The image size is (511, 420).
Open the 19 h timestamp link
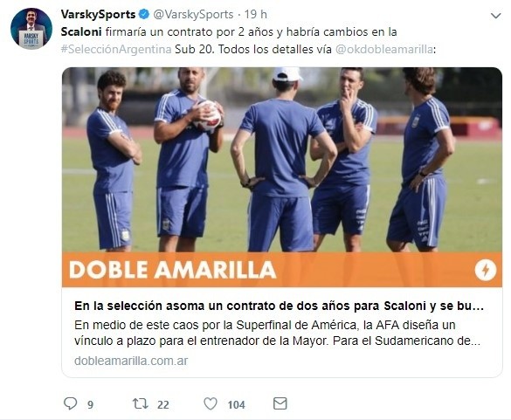[x=255, y=14]
